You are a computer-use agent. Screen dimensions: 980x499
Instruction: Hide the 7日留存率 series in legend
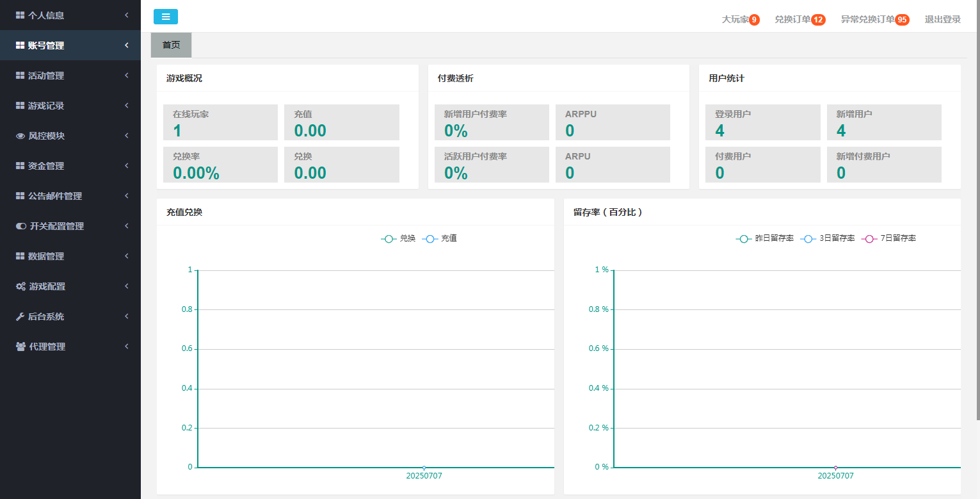888,238
